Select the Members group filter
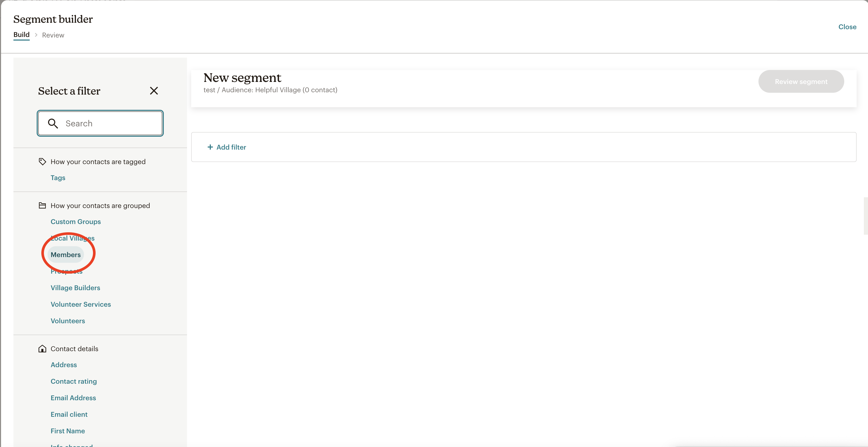The height and width of the screenshot is (447, 868). (x=66, y=255)
